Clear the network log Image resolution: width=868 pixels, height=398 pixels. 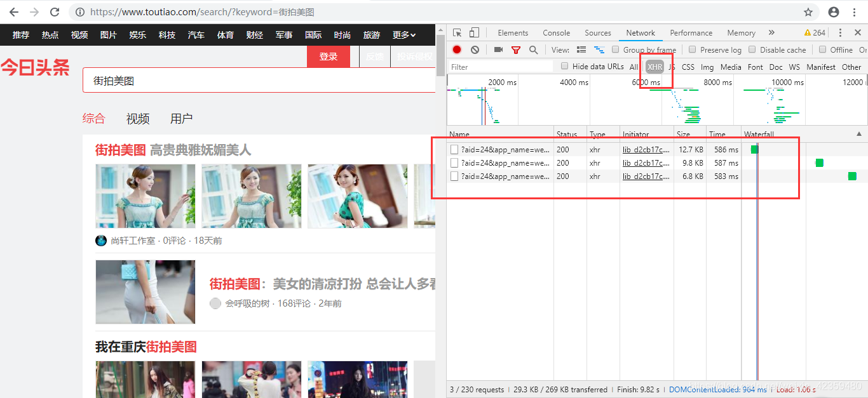(475, 50)
